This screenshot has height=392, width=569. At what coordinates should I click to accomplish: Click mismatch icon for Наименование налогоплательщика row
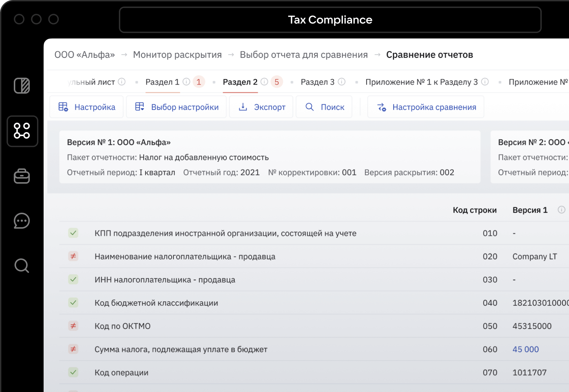coord(73,256)
